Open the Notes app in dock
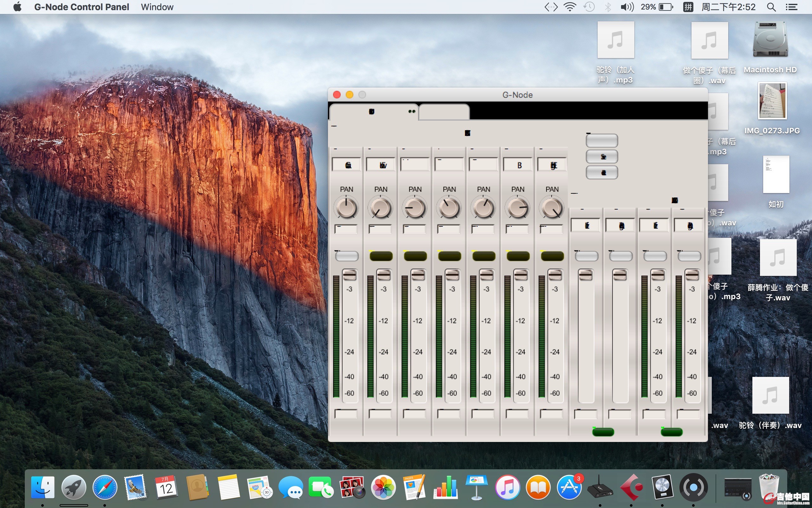This screenshot has height=508, width=812. (x=228, y=487)
